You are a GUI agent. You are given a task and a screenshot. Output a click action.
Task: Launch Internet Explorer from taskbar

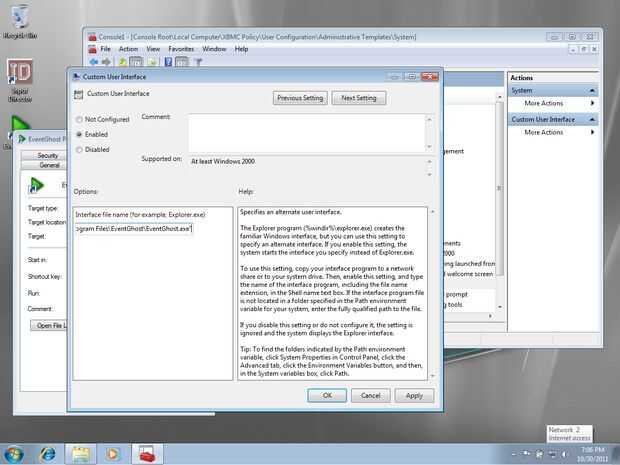[x=47, y=454]
